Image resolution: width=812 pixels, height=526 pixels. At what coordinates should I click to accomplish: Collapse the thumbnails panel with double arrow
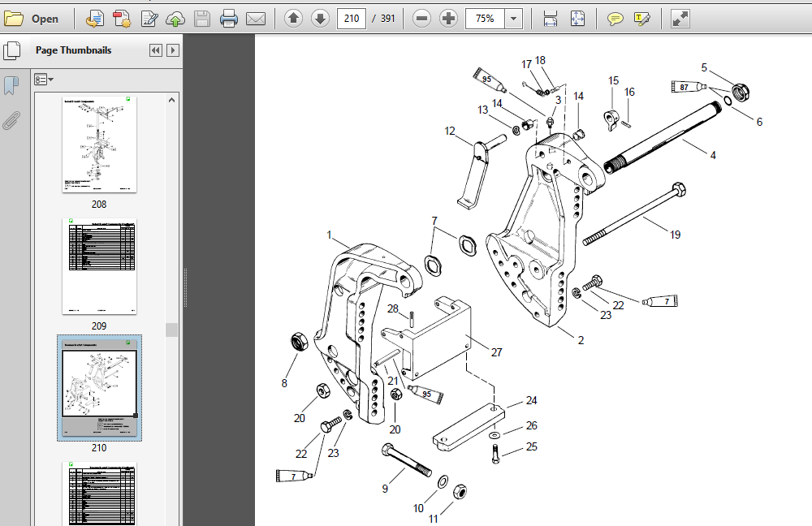(x=155, y=50)
